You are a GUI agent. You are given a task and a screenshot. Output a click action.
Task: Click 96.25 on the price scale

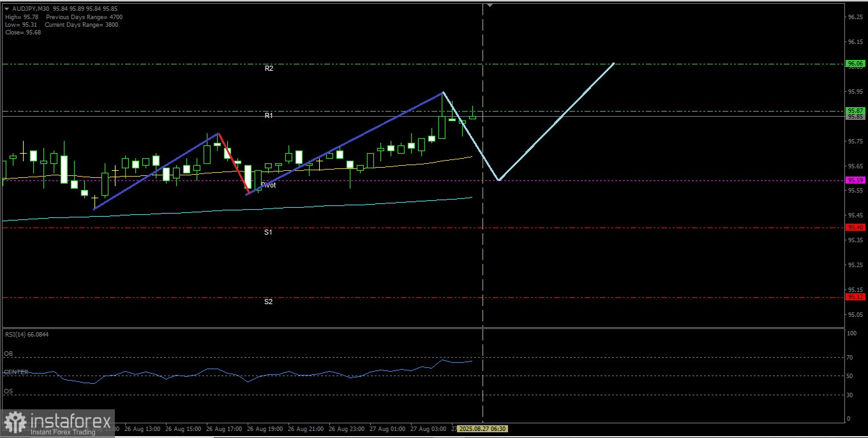point(855,17)
